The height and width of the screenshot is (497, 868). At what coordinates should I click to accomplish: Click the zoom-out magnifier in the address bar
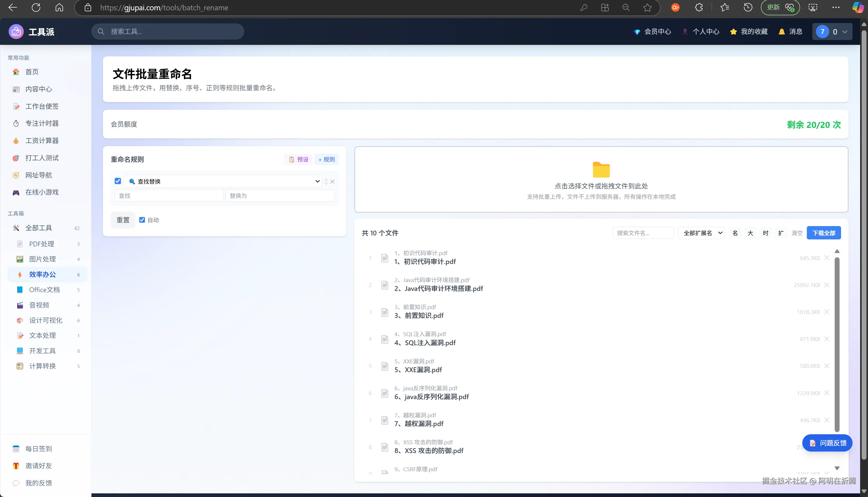pos(626,8)
